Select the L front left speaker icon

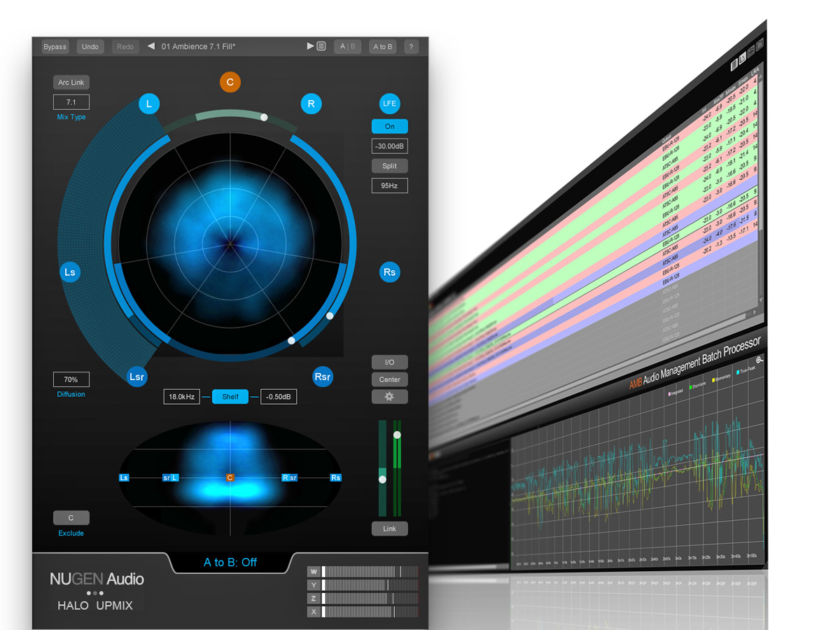149,104
